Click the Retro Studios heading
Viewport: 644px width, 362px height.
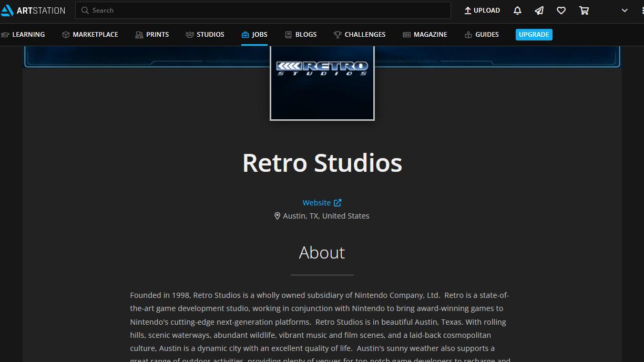point(322,163)
